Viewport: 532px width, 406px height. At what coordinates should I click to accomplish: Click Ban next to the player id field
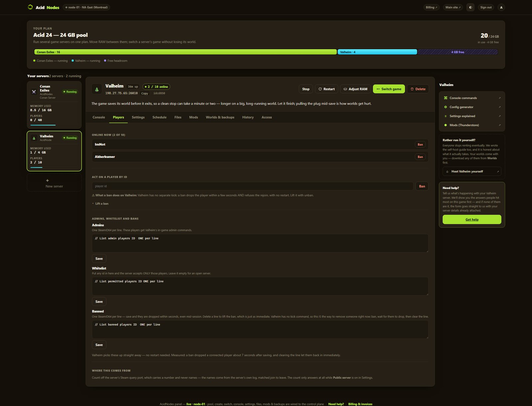422,186
